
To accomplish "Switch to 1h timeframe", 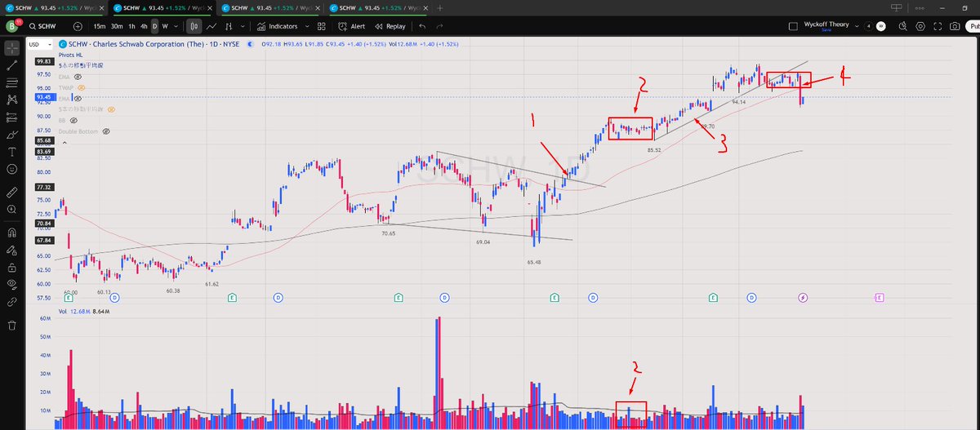I will click(x=132, y=26).
